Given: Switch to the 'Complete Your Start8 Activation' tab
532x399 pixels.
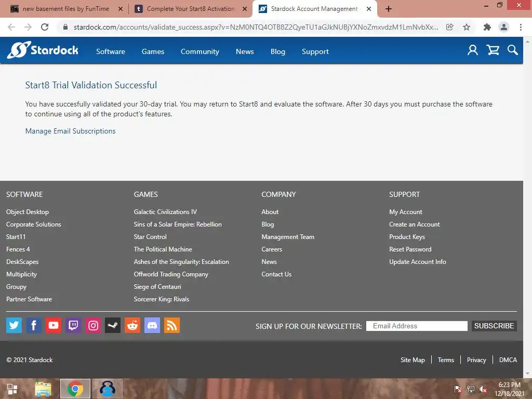Looking at the screenshot, I should point(190,9).
